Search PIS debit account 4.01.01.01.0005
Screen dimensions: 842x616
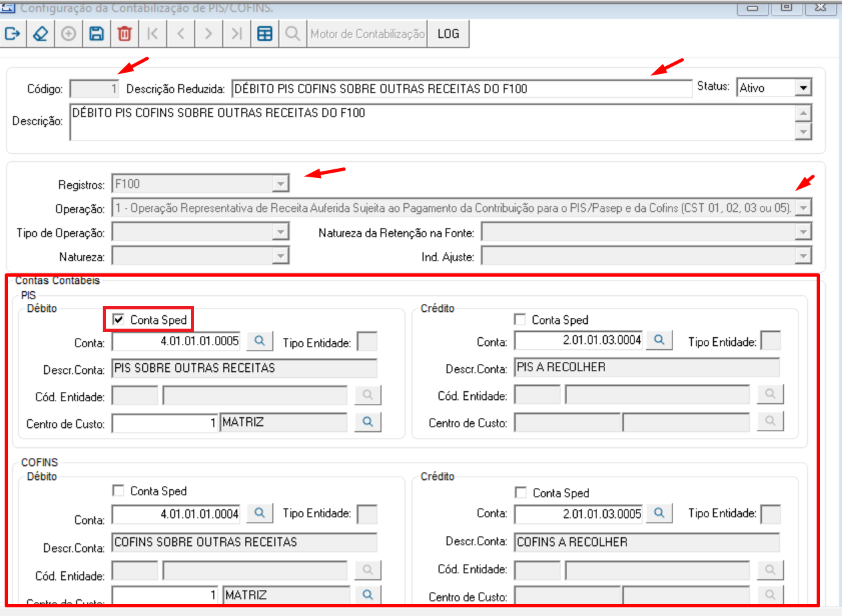260,341
